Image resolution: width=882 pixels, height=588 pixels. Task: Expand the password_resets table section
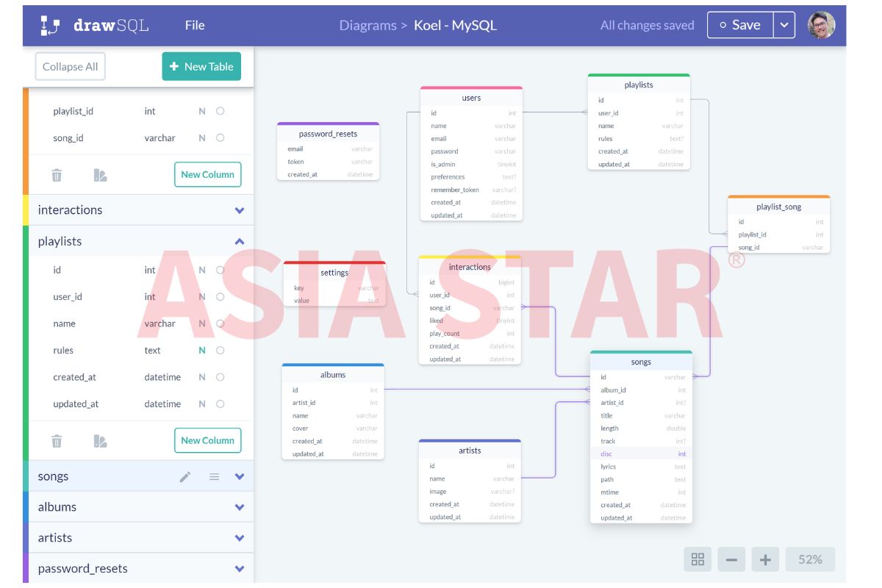(x=239, y=569)
